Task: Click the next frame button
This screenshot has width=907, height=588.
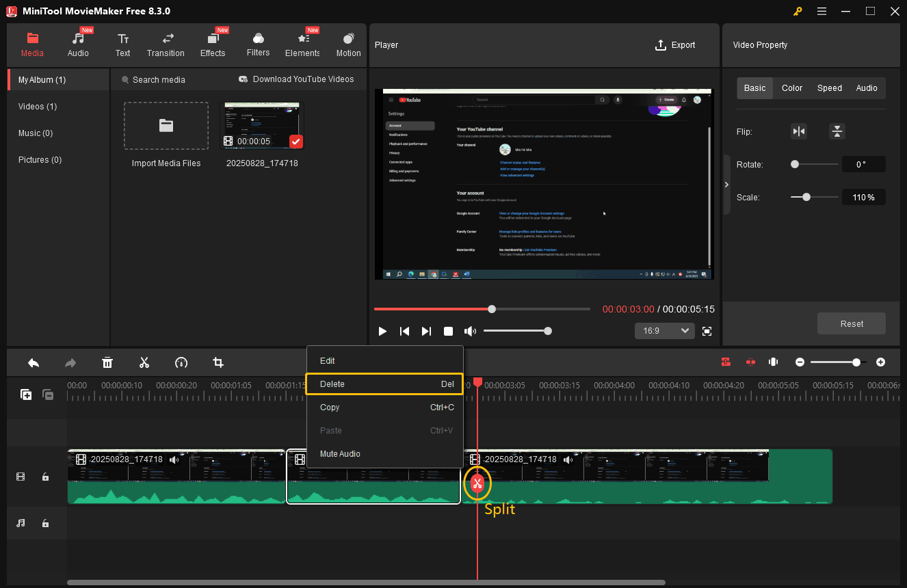Action: 426,331
